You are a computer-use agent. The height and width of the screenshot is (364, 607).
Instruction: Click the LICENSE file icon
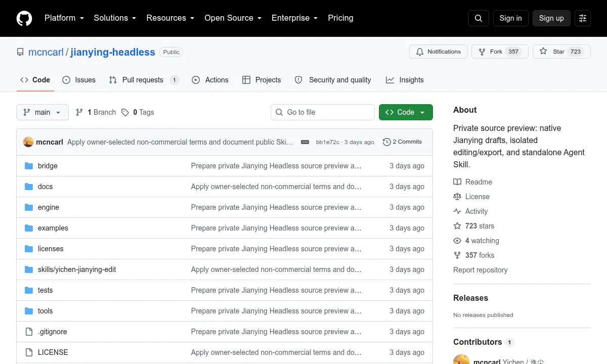(x=29, y=352)
